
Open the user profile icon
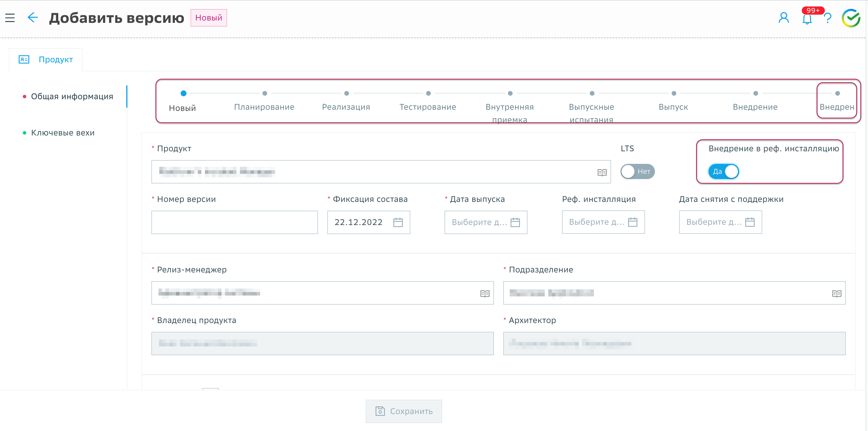click(784, 18)
